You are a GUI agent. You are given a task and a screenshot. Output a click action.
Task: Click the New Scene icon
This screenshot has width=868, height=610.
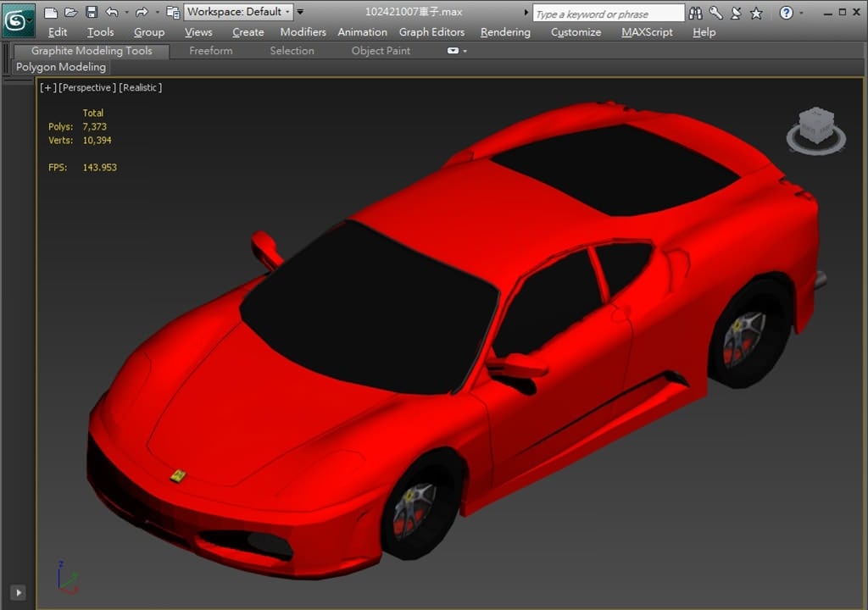click(x=51, y=13)
